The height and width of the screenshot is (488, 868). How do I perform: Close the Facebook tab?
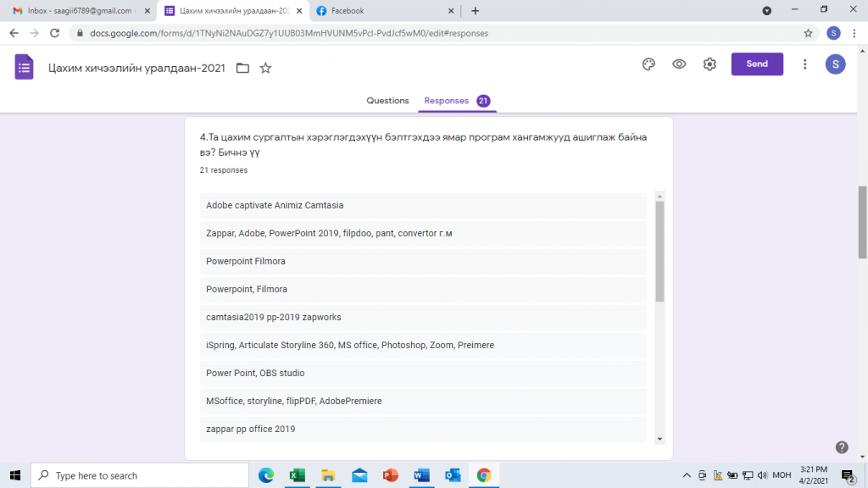point(451,10)
